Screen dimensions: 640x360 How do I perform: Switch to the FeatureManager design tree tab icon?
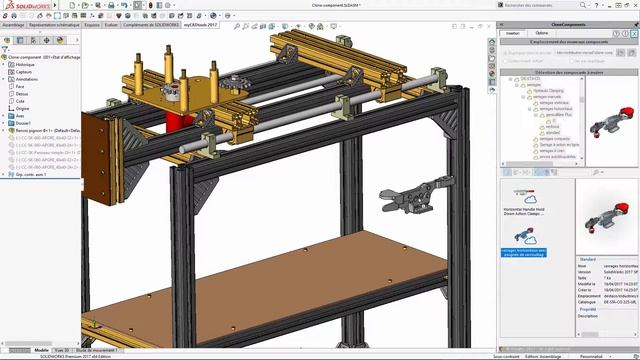7,40
